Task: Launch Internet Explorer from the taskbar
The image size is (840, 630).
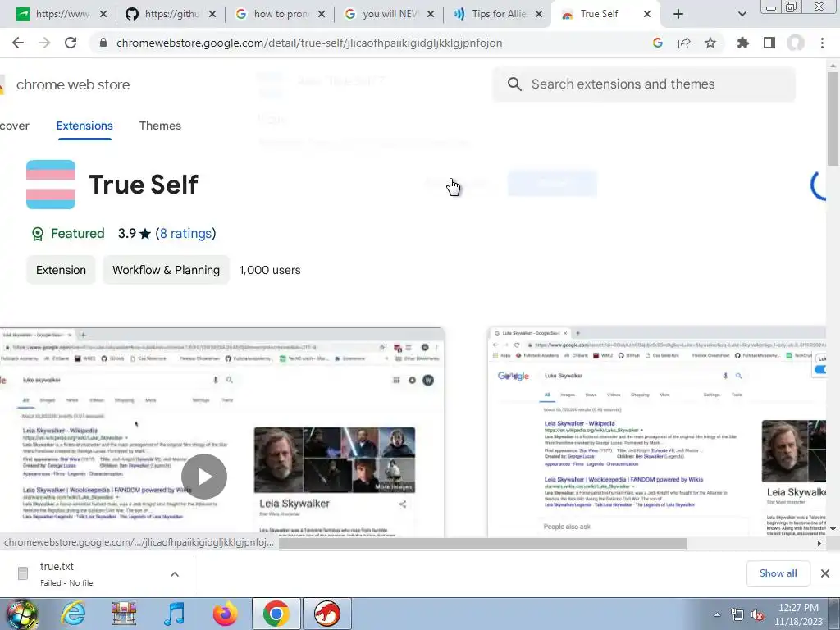Action: pos(73,614)
